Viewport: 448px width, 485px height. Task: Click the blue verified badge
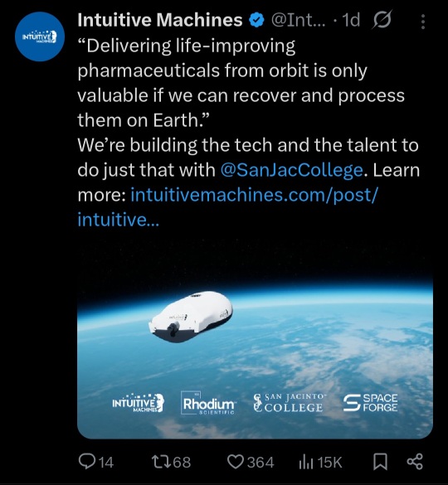256,21
